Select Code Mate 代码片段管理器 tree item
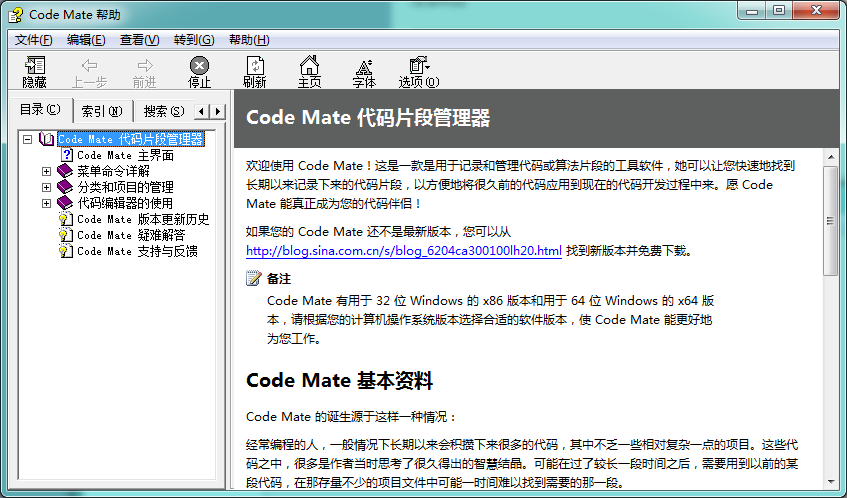847x498 pixels. tap(131, 139)
